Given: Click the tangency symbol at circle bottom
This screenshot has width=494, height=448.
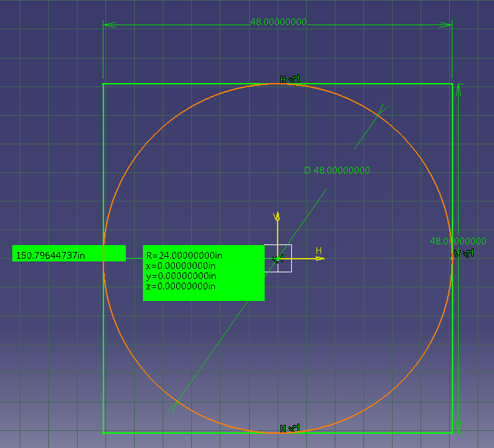Looking at the screenshot, I should (x=294, y=428).
